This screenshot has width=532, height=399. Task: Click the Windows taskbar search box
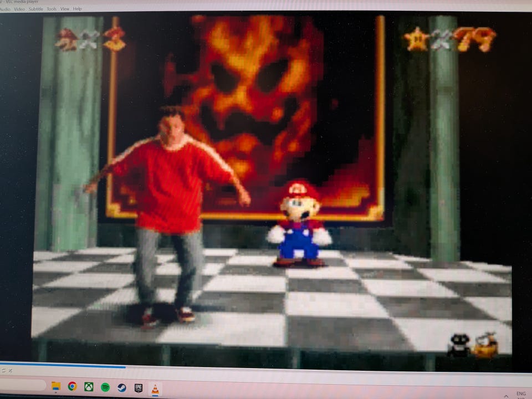(22, 385)
